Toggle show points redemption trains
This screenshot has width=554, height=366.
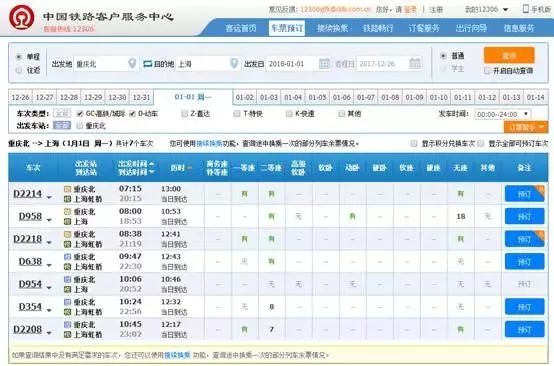tap(413, 143)
